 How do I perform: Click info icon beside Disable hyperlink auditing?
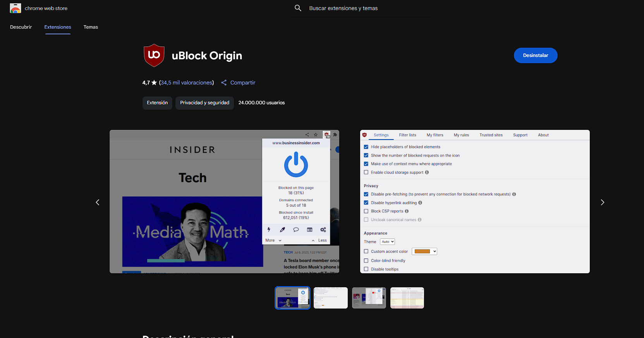420,203
